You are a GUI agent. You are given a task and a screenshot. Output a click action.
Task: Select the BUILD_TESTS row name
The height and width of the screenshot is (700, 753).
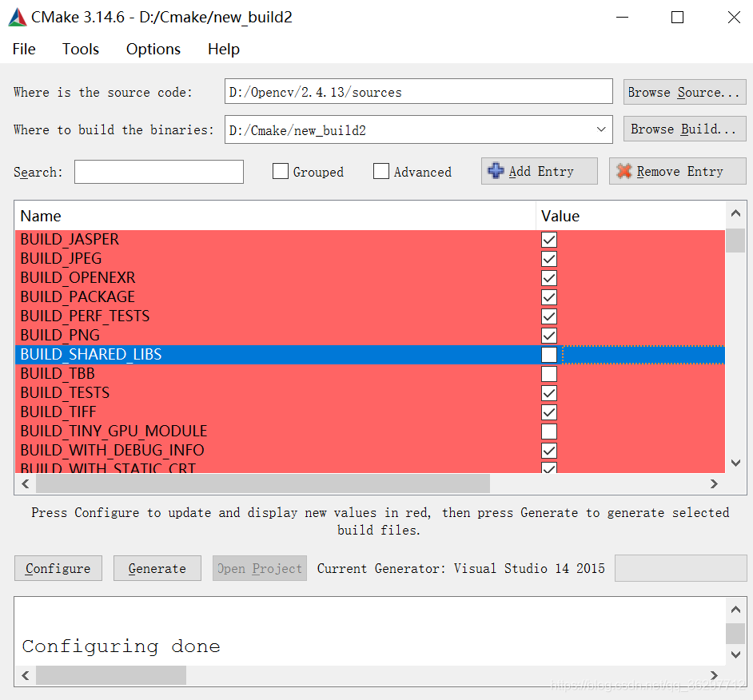point(65,392)
